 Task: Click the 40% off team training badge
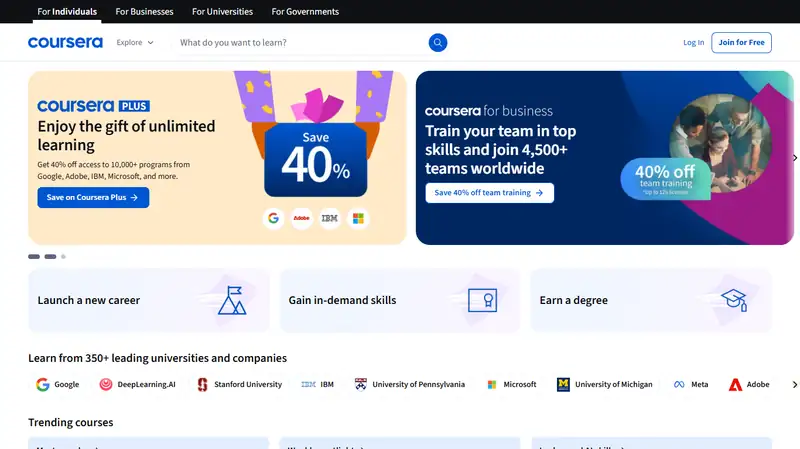coord(665,179)
